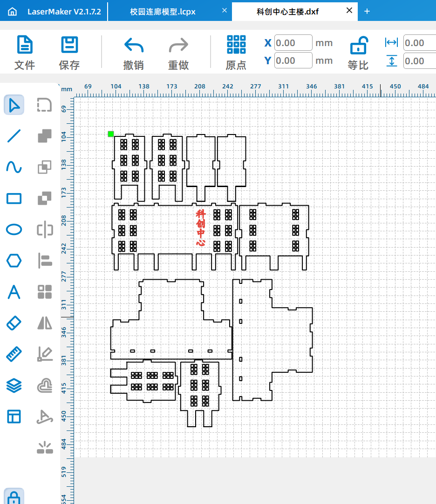
Task: Close the 科创中心主楼.dxf tab
Action: tap(349, 10)
